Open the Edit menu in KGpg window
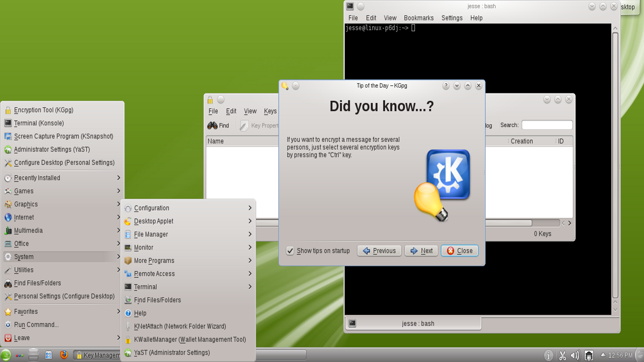The width and height of the screenshot is (644, 362). pyautogui.click(x=231, y=111)
